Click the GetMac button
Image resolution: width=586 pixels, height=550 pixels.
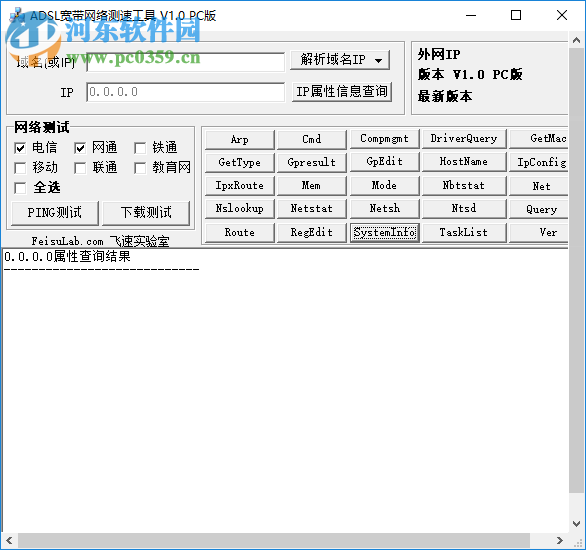click(x=539, y=139)
